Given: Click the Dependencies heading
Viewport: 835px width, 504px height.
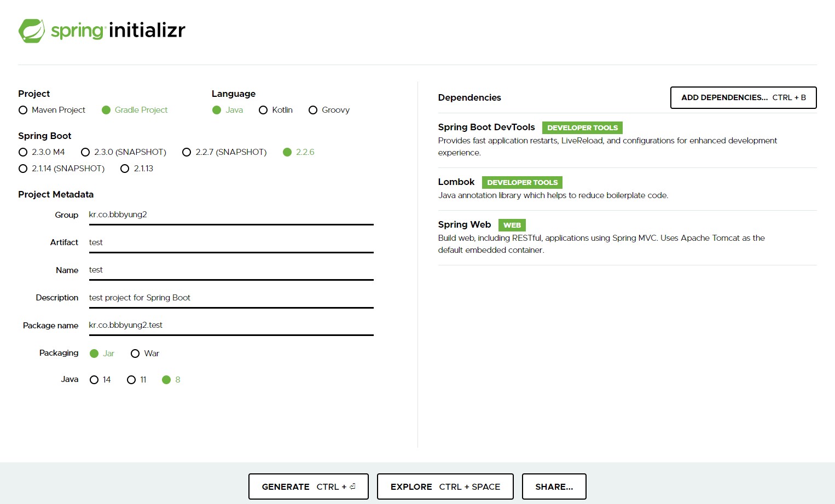Looking at the screenshot, I should click(469, 97).
